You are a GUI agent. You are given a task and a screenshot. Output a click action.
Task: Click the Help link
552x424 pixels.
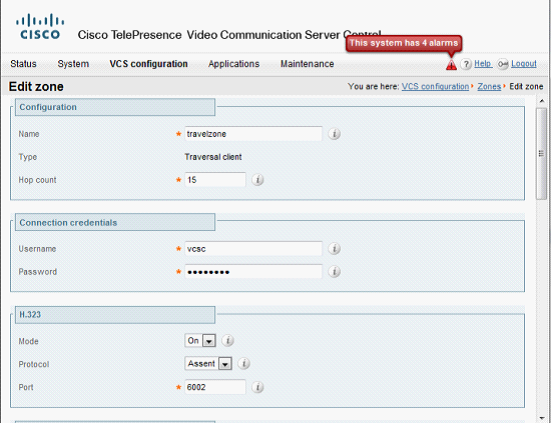tap(483, 64)
